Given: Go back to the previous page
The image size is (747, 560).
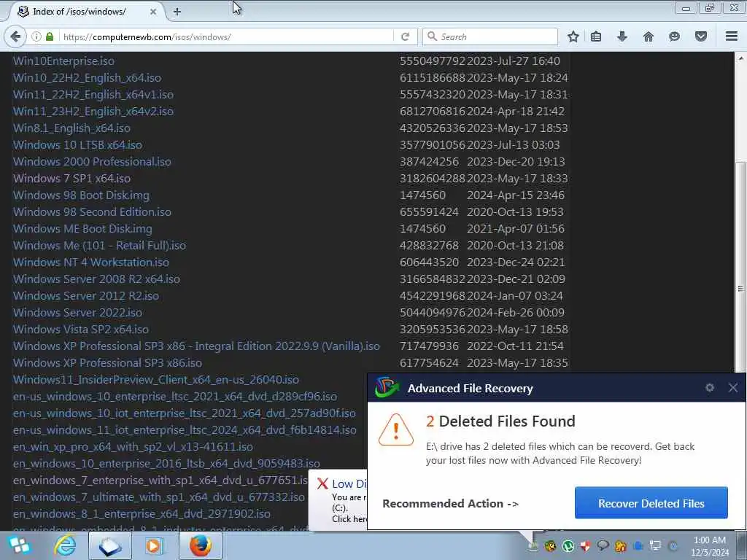Looking at the screenshot, I should click(15, 36).
